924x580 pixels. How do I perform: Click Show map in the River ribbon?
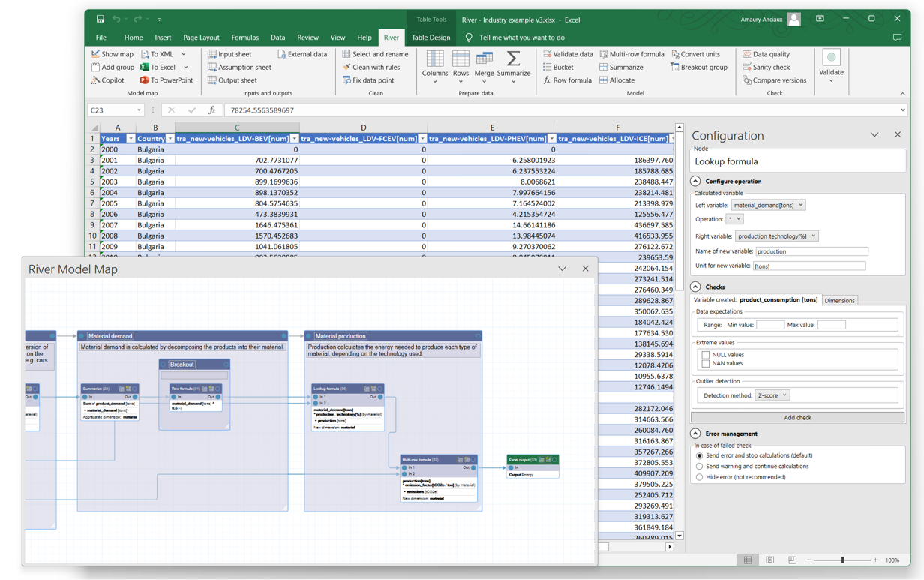tap(112, 54)
